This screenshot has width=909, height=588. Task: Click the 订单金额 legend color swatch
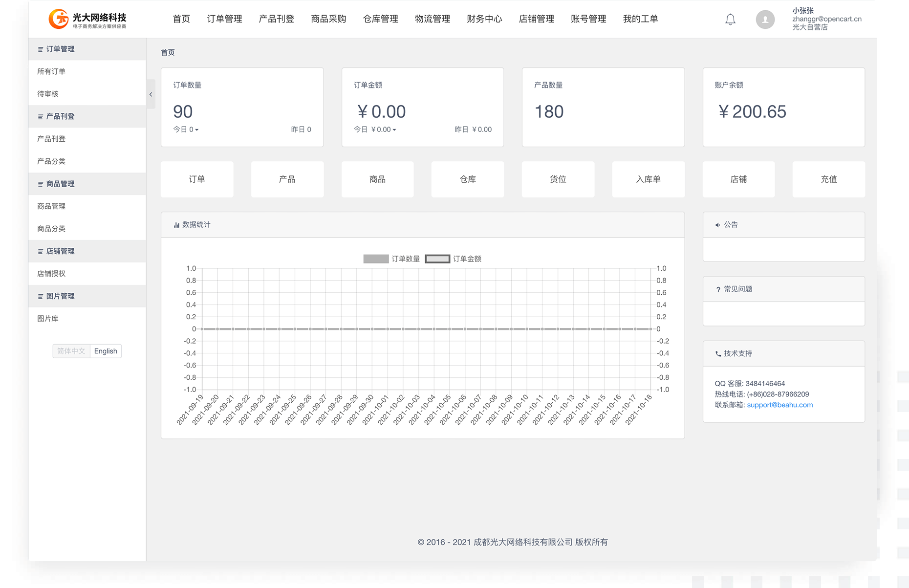coord(437,259)
